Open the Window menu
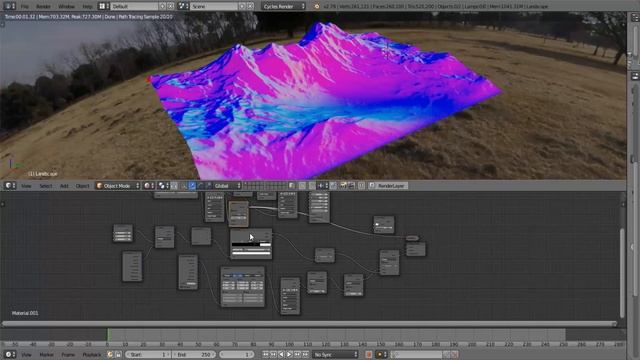The height and width of the screenshot is (360, 640). point(66,7)
